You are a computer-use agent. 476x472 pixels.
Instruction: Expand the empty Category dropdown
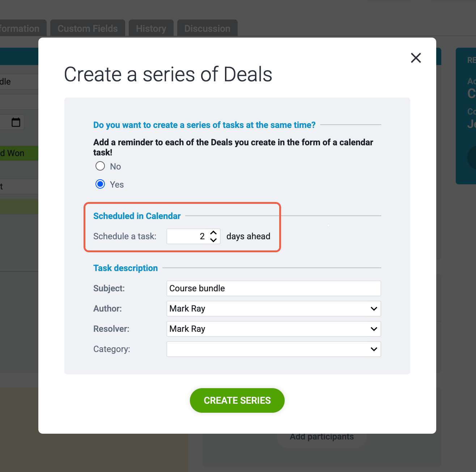point(273,349)
